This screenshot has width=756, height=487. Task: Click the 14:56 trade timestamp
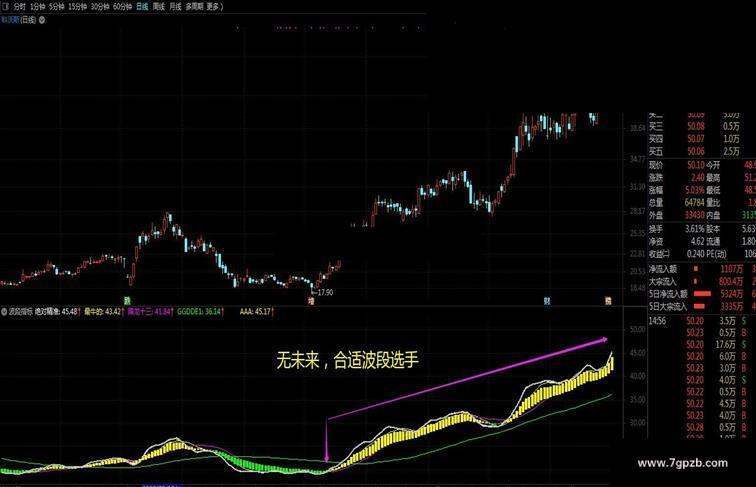click(657, 321)
